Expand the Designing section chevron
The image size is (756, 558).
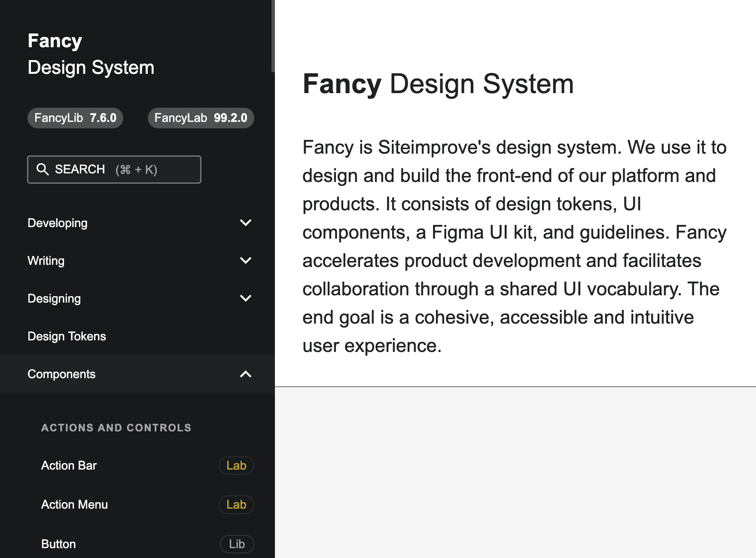pos(246,298)
